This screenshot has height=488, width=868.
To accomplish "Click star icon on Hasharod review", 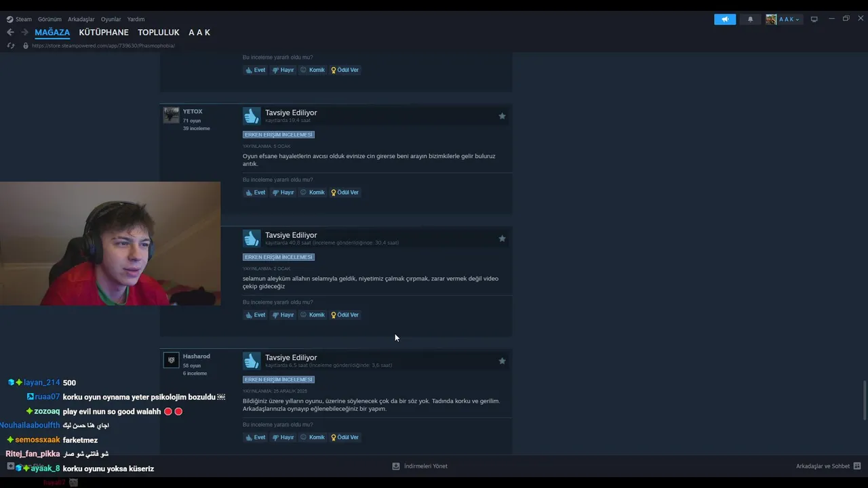I will click(502, 361).
